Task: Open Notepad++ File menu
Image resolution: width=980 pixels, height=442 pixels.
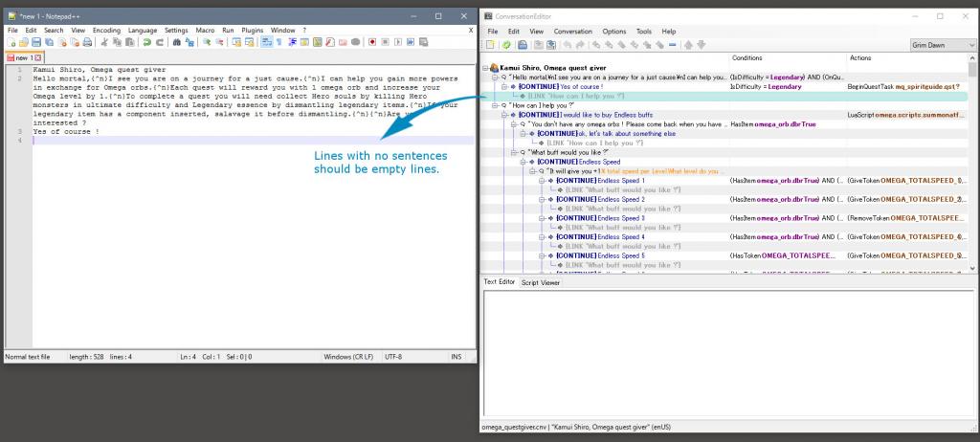Action: pos(12,30)
